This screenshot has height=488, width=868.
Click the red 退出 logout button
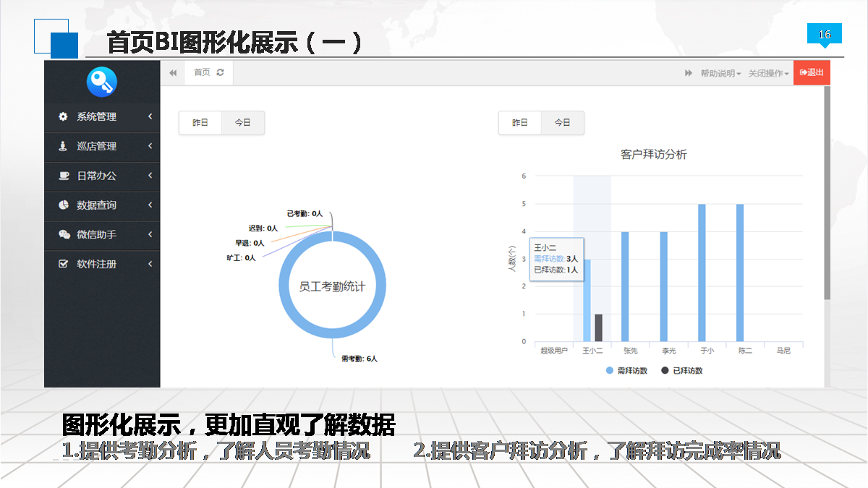(812, 72)
